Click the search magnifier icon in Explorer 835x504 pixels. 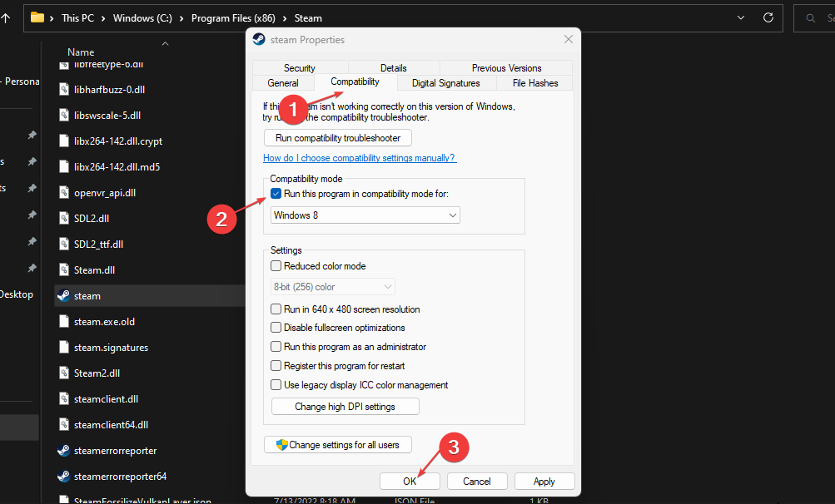[811, 18]
